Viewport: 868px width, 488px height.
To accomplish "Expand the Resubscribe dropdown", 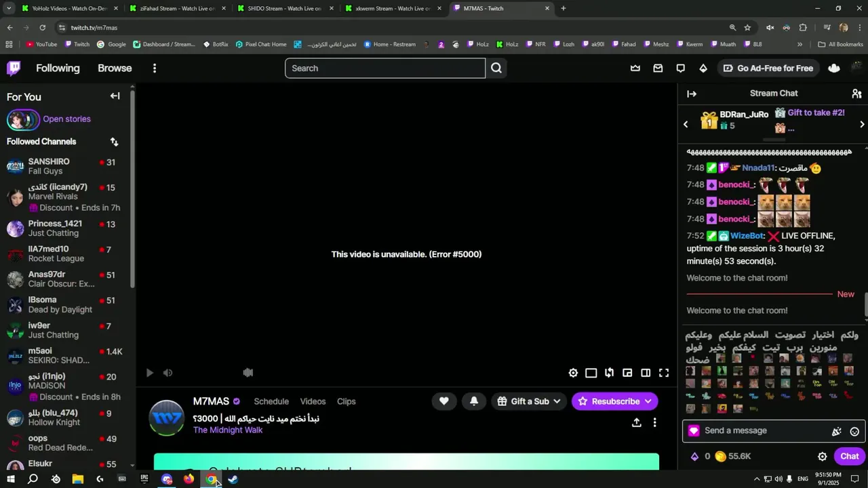I will coord(648,401).
